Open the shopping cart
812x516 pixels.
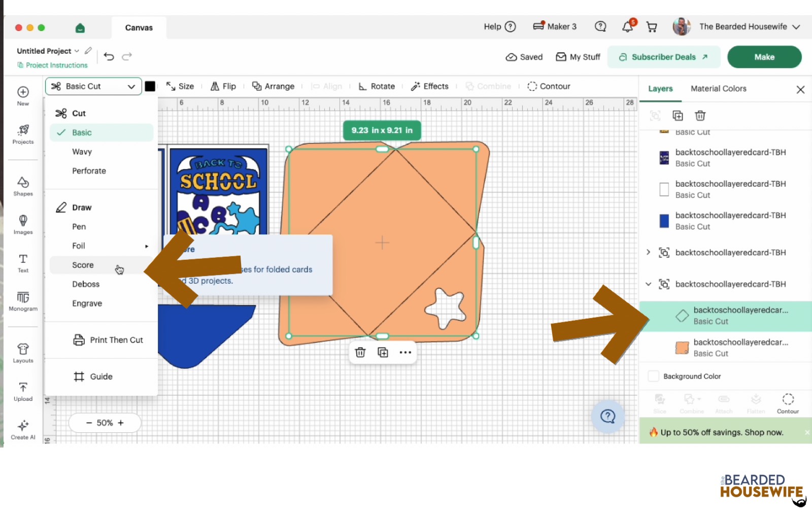(x=652, y=27)
